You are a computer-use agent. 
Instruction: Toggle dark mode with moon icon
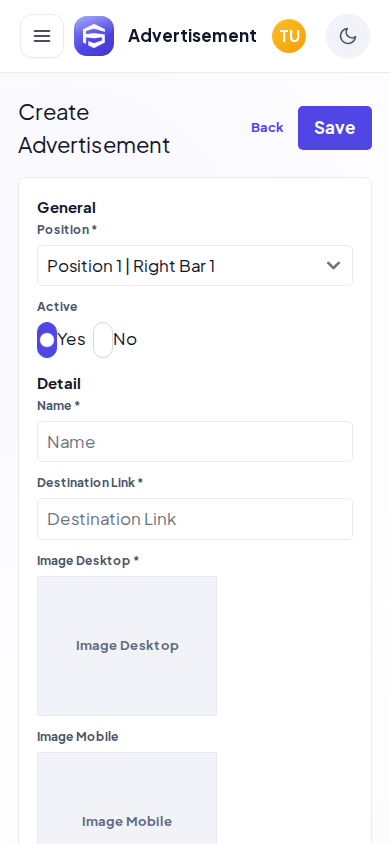click(348, 36)
